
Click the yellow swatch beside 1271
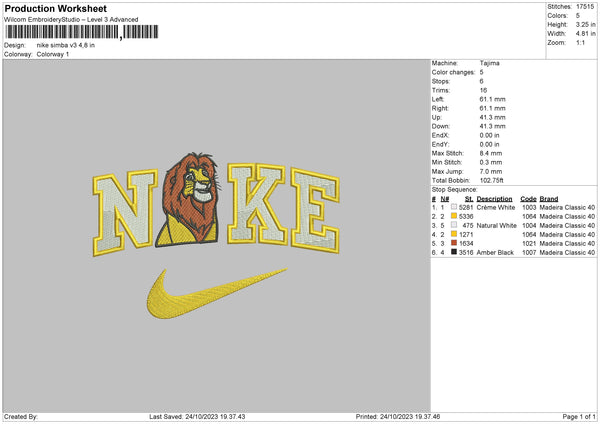pos(454,234)
